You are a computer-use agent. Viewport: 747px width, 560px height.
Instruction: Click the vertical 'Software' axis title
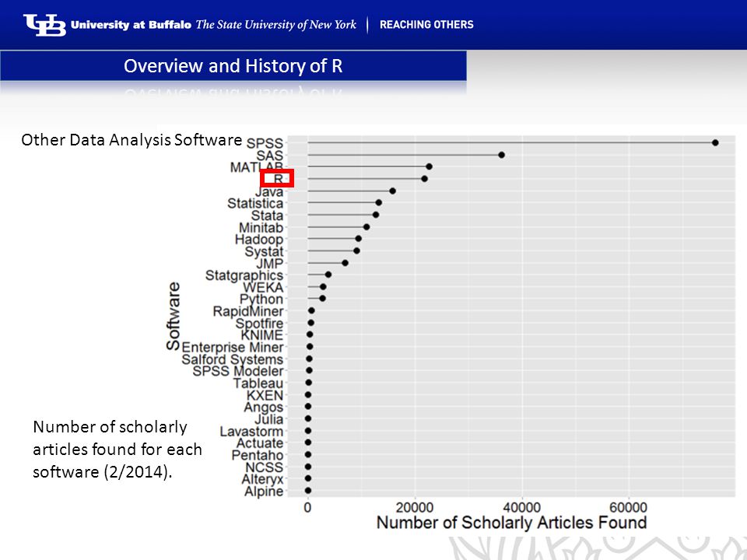(x=173, y=317)
